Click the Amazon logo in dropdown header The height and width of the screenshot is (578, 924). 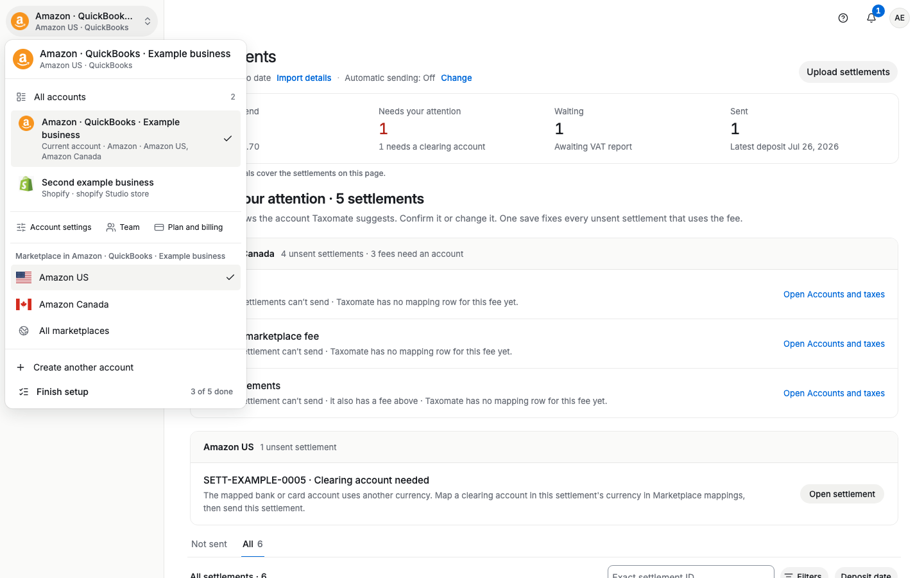point(23,59)
